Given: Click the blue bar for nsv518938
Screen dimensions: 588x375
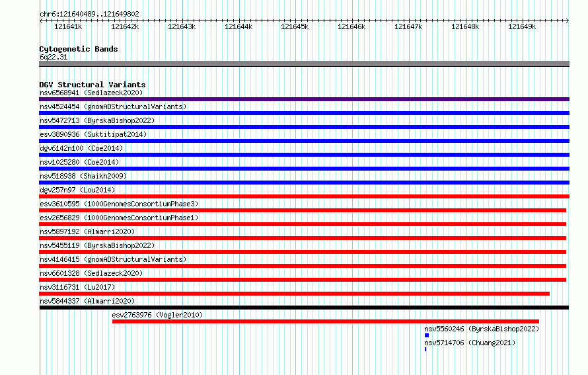Looking at the screenshot, I should (304, 183).
